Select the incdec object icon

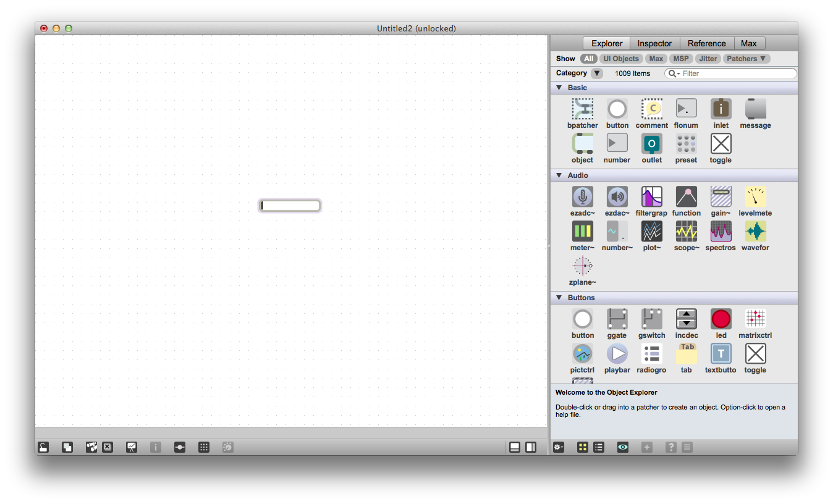point(686,319)
